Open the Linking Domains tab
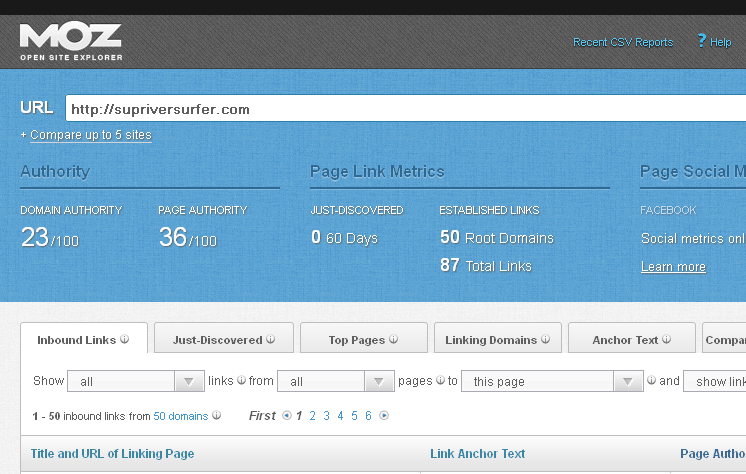Image resolution: width=746 pixels, height=474 pixels. coord(498,338)
